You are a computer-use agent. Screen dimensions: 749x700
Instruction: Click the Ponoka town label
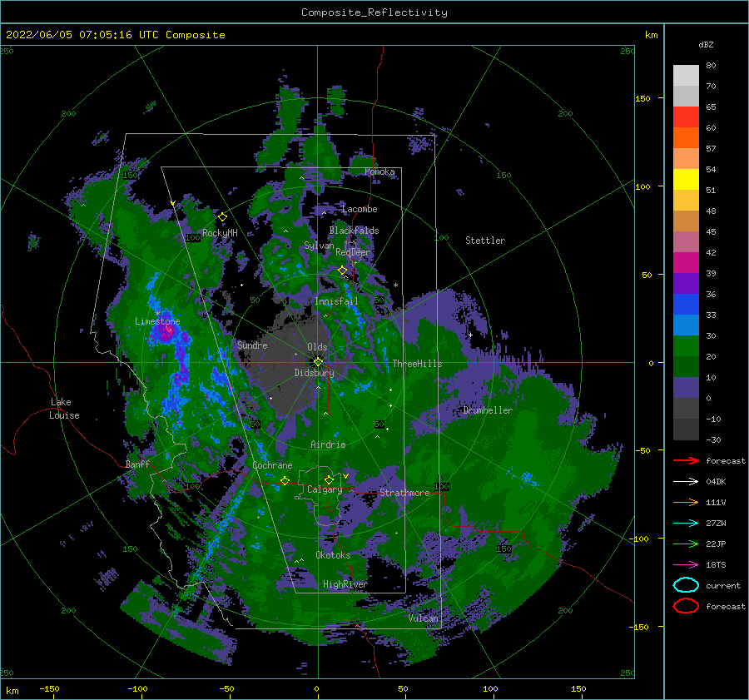click(379, 171)
